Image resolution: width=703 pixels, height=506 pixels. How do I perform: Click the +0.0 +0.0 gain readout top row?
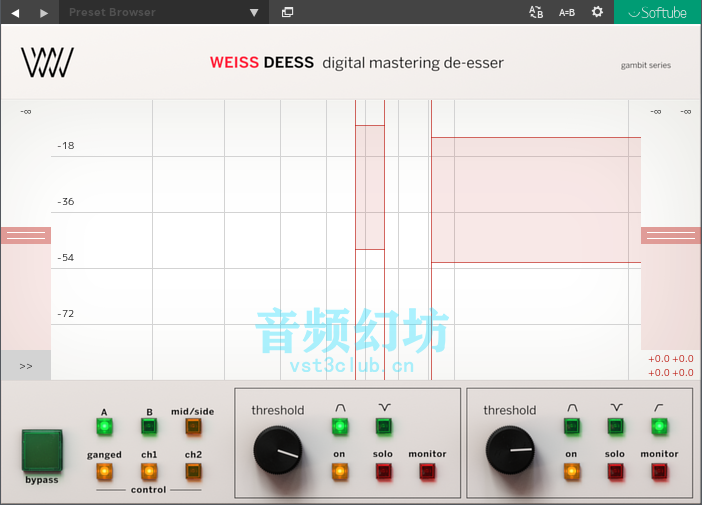(671, 359)
